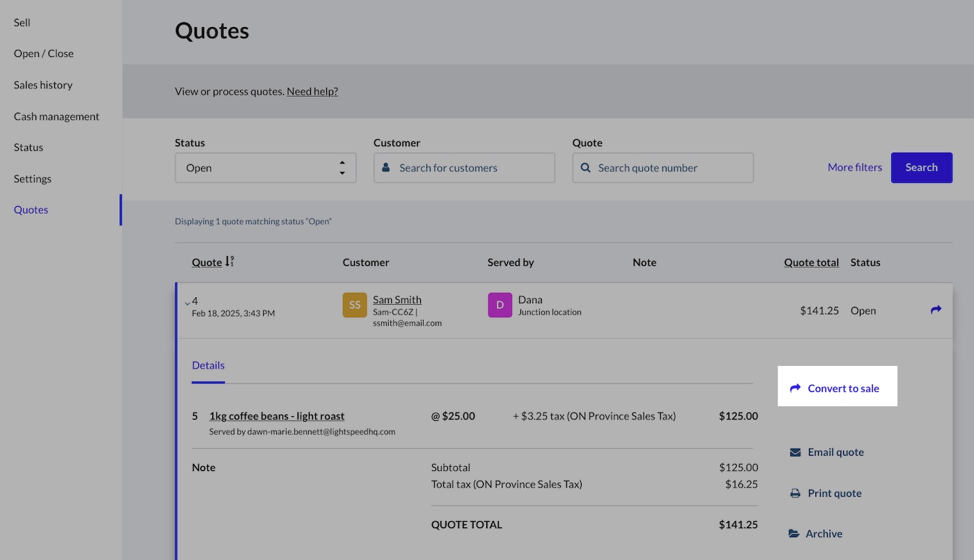Open Sales history in the sidebar
Viewport: 974px width, 560px height.
point(43,85)
